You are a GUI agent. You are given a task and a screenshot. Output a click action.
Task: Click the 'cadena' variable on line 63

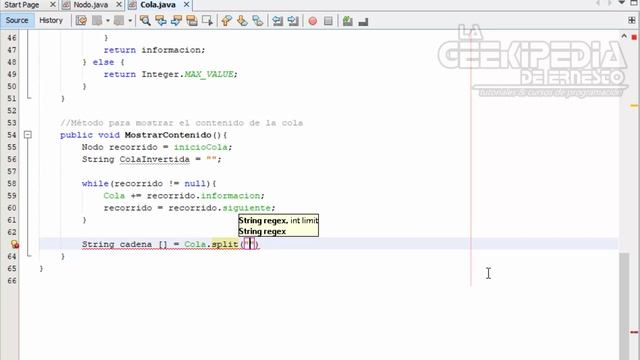click(136, 244)
